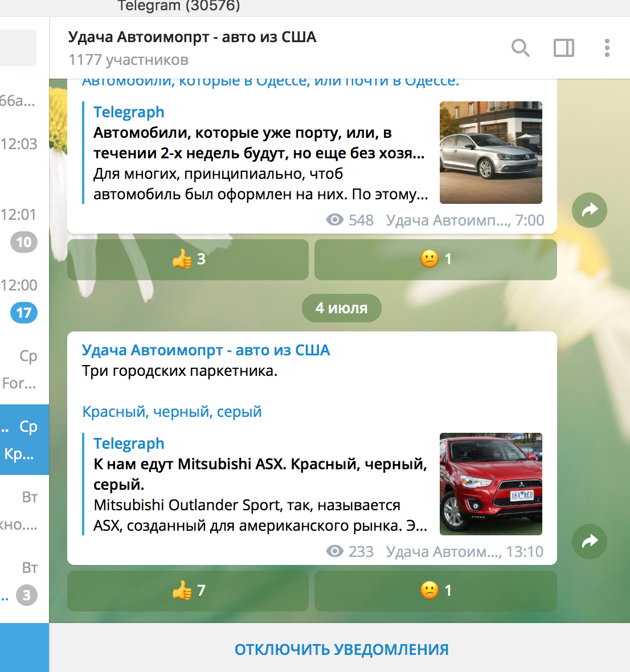Open sidebar chat with unread badge 3
Viewport: 630px width, 672px height.
coord(24,581)
